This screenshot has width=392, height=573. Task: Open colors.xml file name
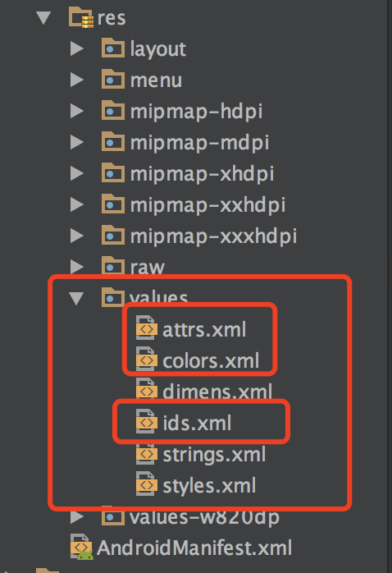pyautogui.click(x=211, y=360)
